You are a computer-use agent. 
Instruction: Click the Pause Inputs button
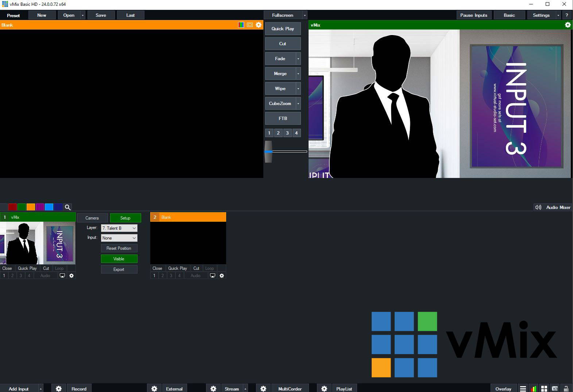tap(473, 15)
